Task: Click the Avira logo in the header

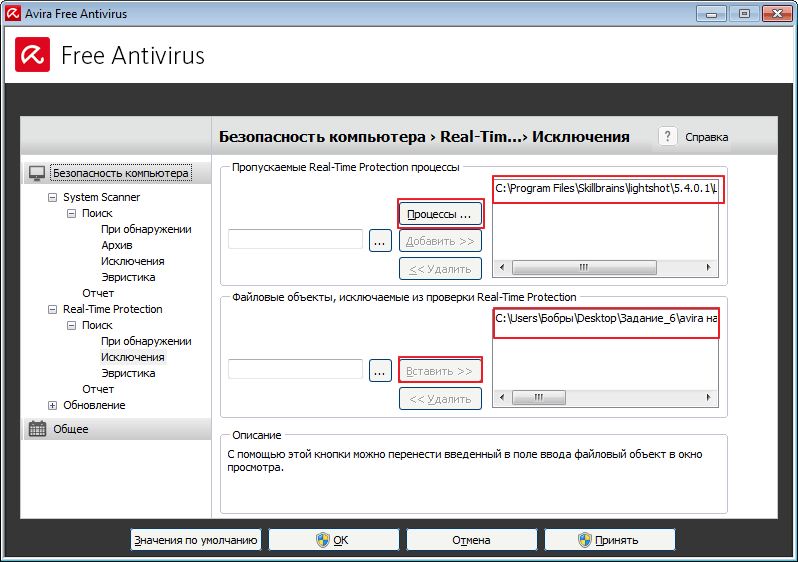Action: (33, 54)
